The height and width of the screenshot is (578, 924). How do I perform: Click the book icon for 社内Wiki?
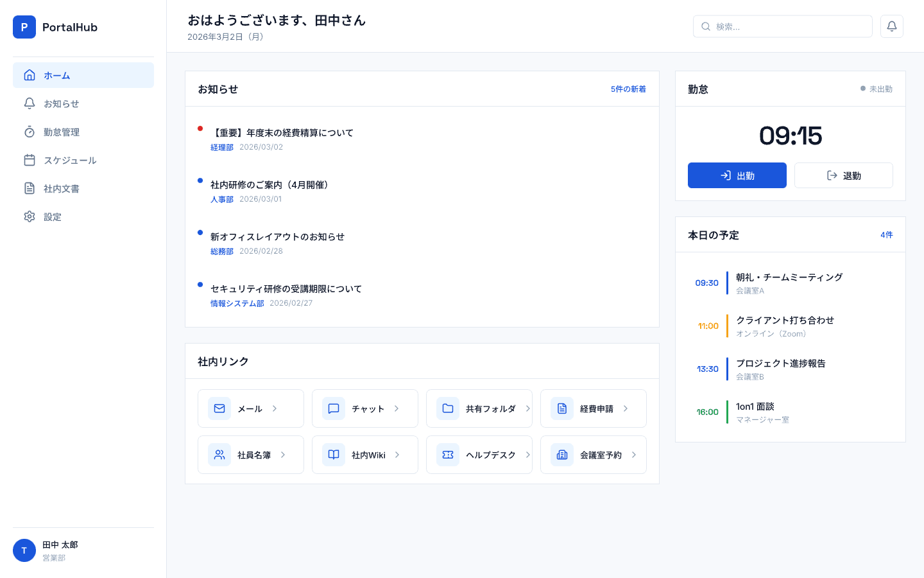coord(334,455)
